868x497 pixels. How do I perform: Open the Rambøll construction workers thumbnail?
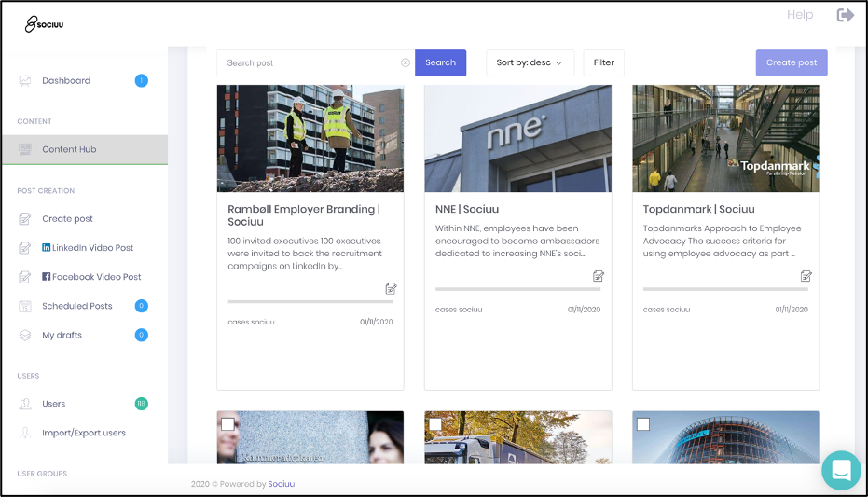[310, 138]
